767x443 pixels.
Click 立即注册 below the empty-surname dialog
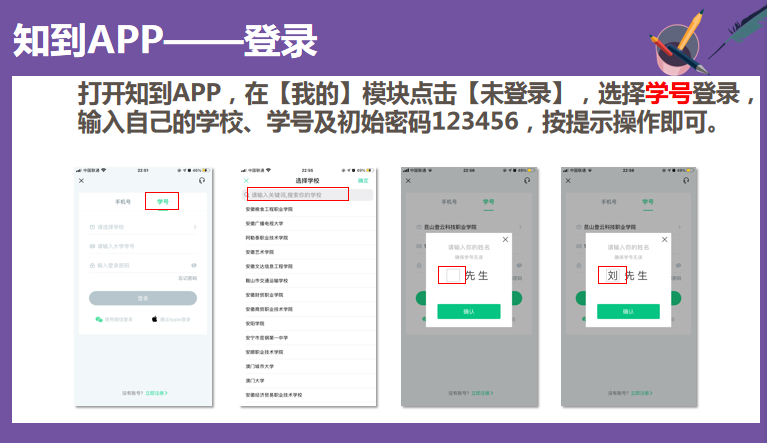[x=482, y=393]
